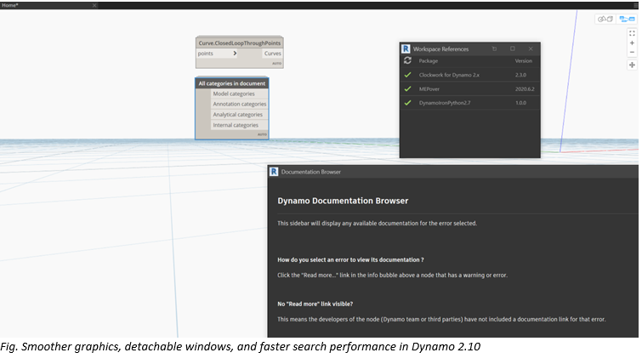Click 'No "Read more" link visible?' heading

(315, 304)
